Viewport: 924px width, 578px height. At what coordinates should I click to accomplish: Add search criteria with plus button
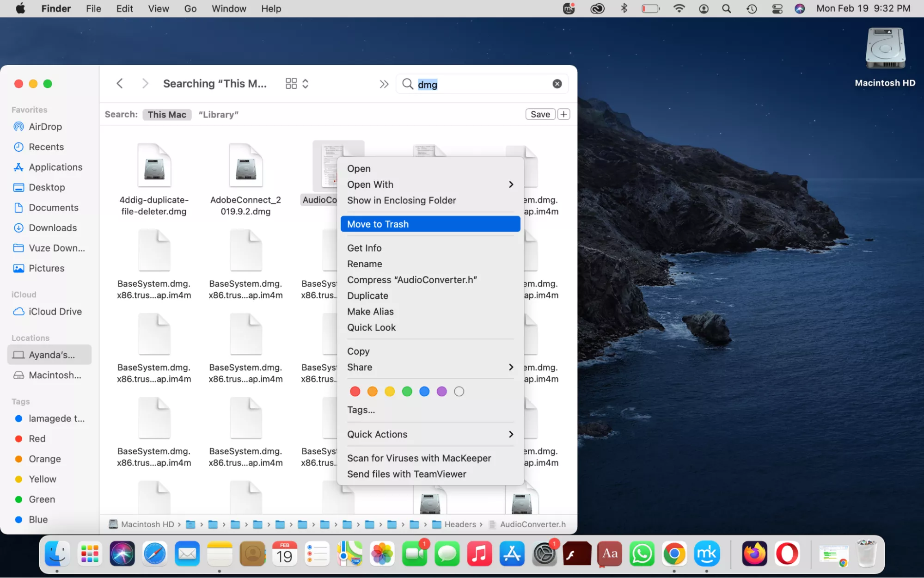tap(563, 114)
